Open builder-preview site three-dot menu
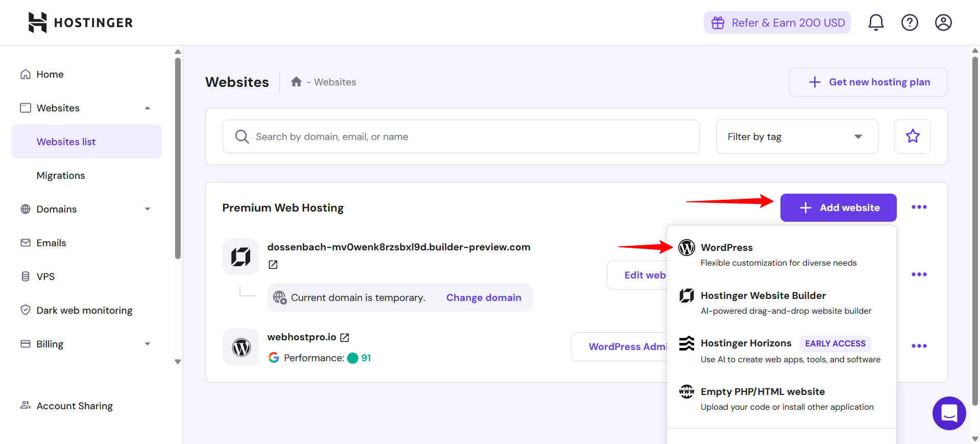Screen dimensions: 980x444 [x=919, y=274]
